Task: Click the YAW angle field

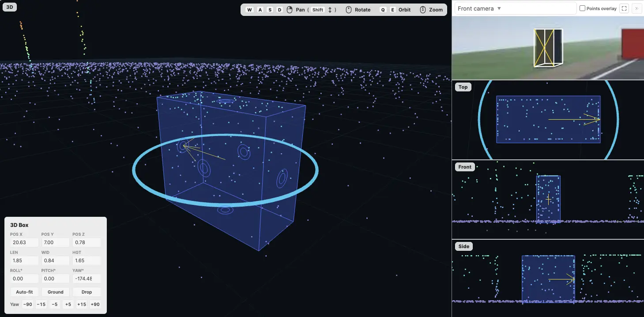Action: pos(87,279)
